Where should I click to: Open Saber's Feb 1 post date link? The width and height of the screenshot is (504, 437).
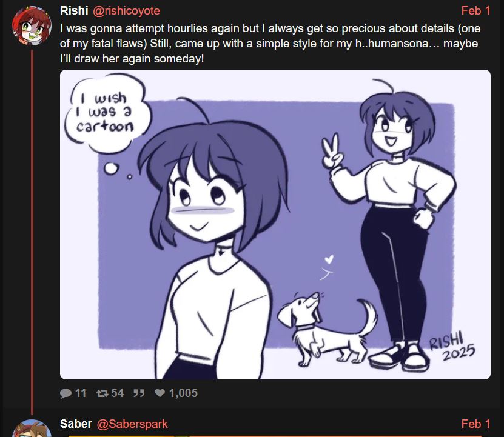[475, 424]
